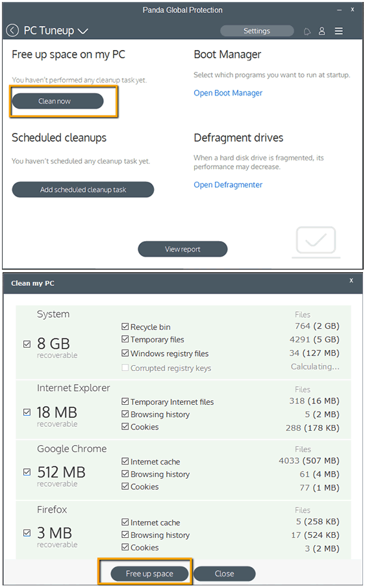Uncheck Temporary Internet files checkbox

point(125,402)
